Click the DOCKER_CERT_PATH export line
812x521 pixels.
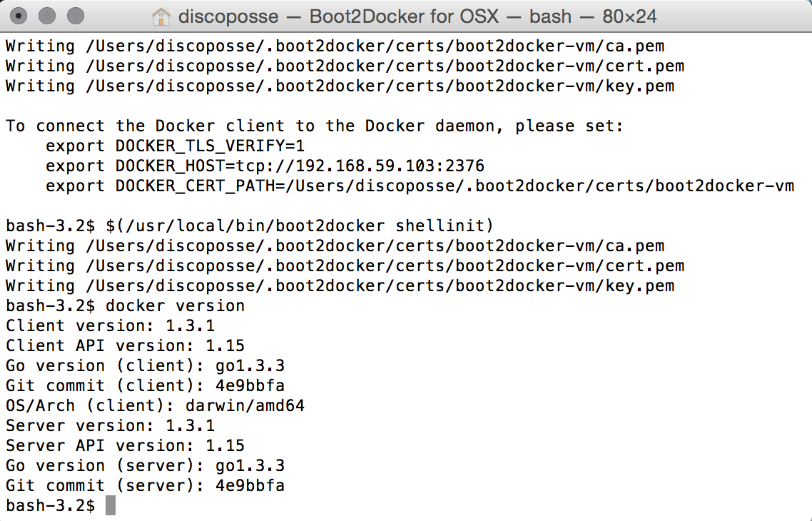click(420, 186)
